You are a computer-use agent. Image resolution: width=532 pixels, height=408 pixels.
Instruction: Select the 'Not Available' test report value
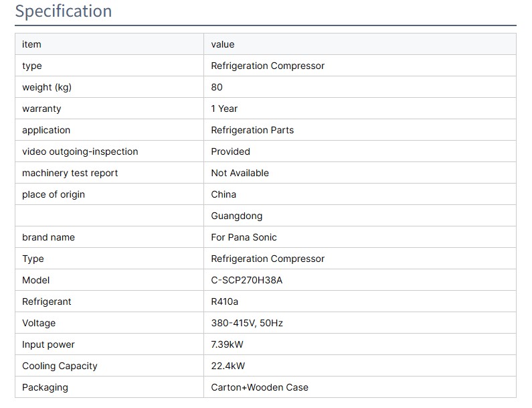[240, 173]
